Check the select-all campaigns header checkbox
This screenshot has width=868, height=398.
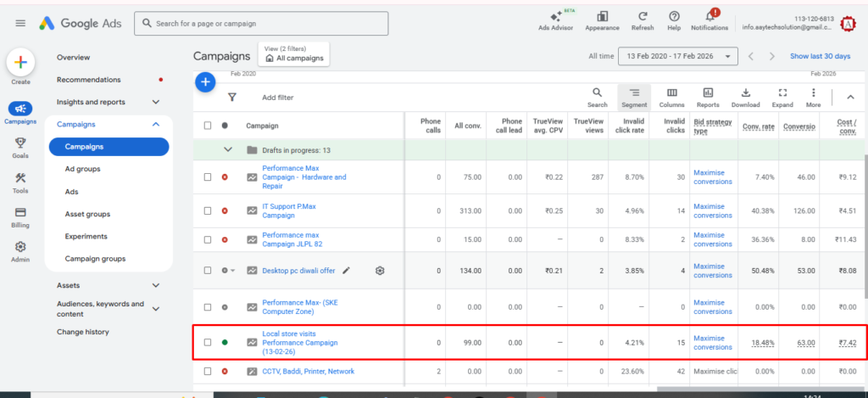(208, 126)
